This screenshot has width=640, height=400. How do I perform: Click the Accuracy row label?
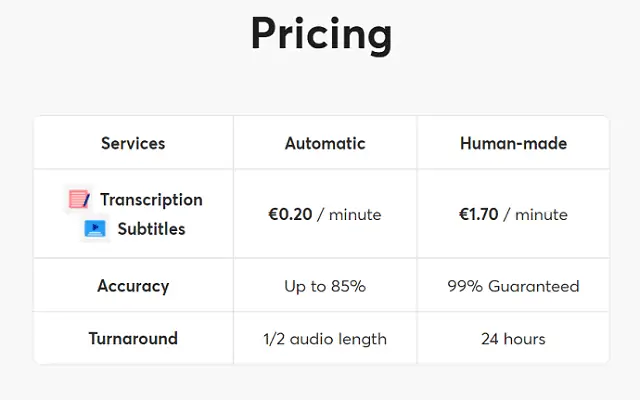(133, 286)
